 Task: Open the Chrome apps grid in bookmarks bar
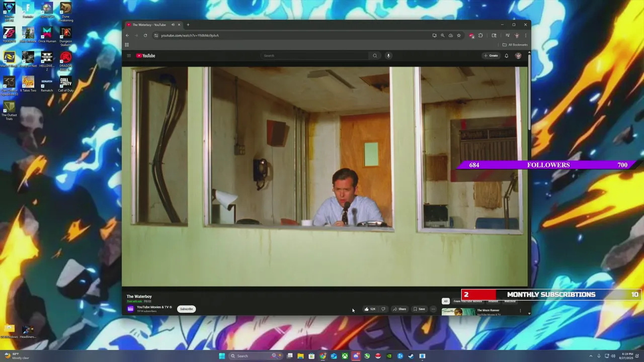coord(127,45)
